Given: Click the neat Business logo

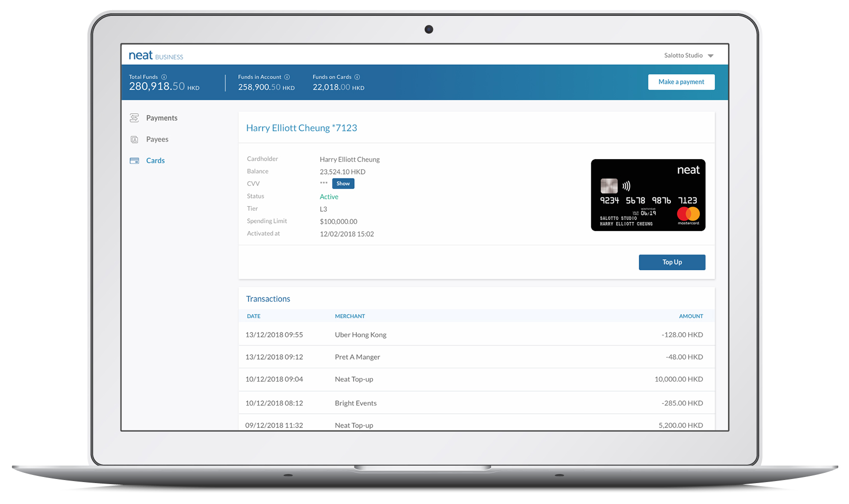Looking at the screenshot, I should click(x=156, y=55).
